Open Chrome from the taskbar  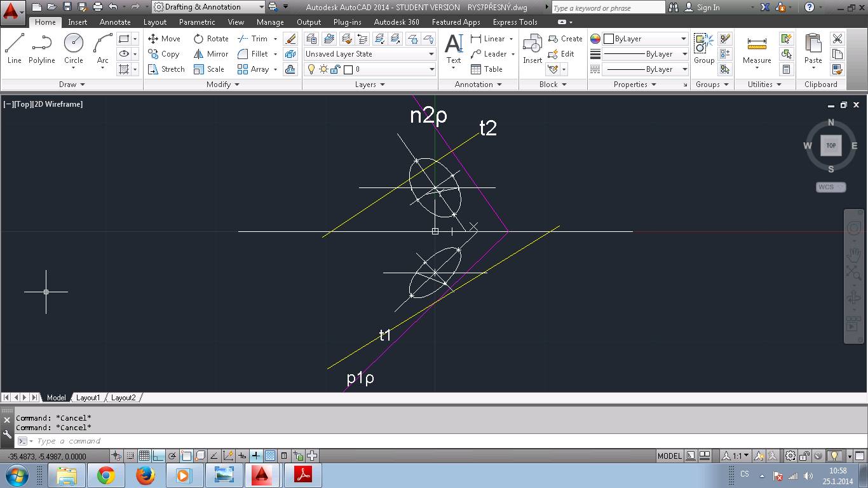[106, 475]
